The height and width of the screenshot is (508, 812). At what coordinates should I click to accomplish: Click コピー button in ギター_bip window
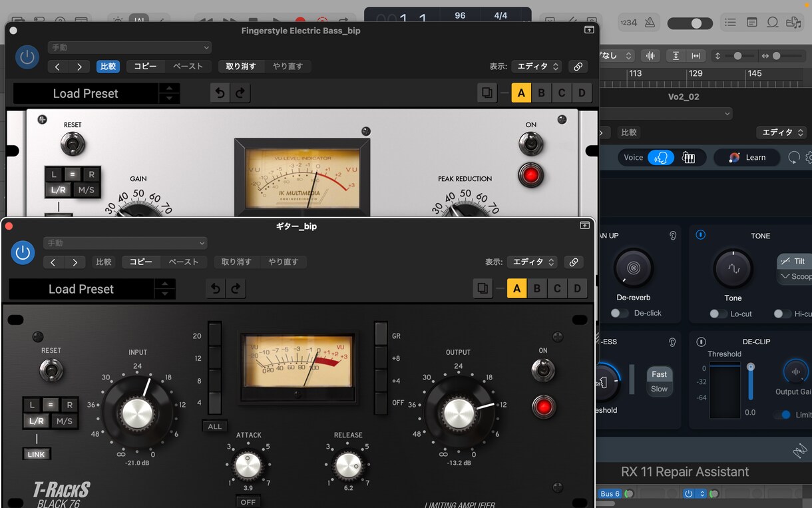(141, 262)
